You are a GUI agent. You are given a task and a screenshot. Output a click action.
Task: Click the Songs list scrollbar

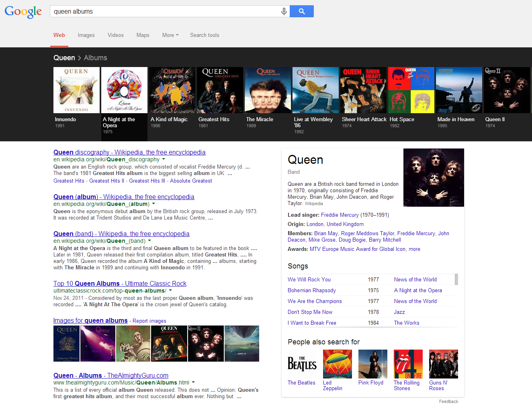tap(456, 279)
